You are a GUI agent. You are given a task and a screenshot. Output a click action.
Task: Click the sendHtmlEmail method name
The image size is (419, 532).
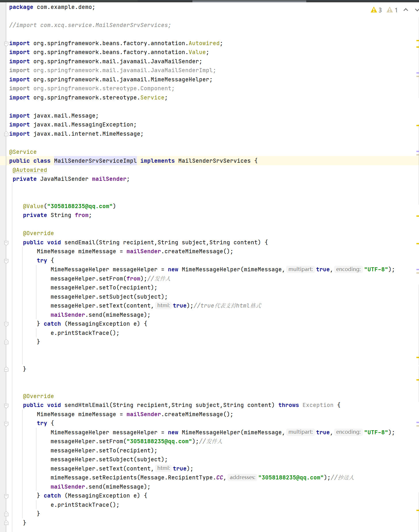click(x=87, y=405)
